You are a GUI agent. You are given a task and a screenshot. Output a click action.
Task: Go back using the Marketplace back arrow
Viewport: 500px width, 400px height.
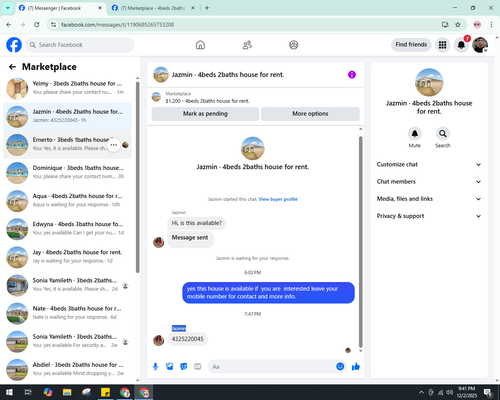click(x=12, y=67)
